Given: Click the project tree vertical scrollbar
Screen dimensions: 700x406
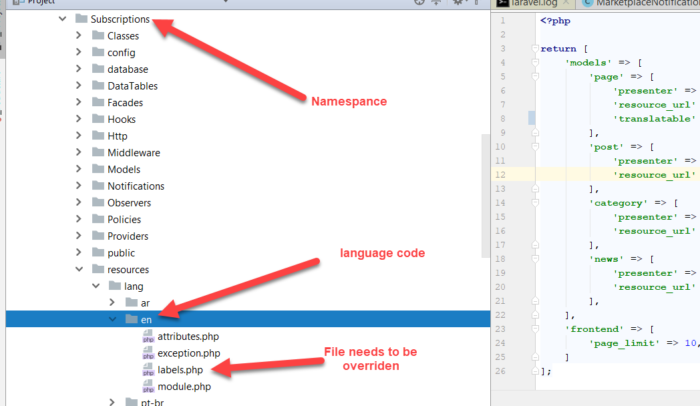Looking at the screenshot, I should (486, 196).
